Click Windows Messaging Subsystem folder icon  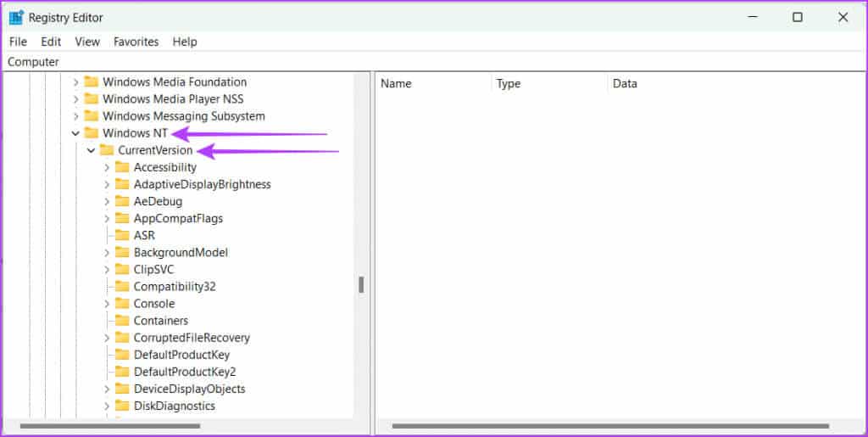pos(91,116)
